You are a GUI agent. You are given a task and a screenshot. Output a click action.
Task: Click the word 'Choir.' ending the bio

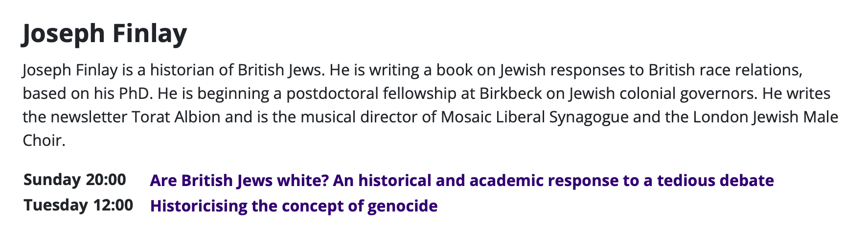(x=44, y=140)
